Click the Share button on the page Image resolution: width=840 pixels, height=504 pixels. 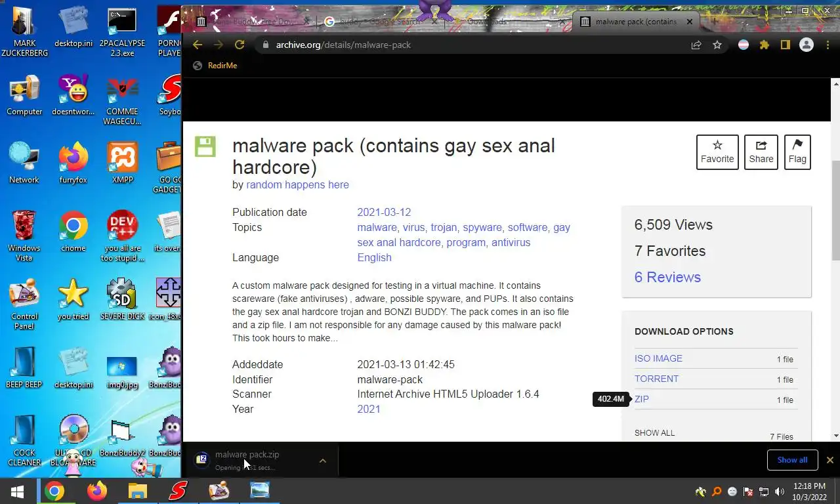point(761,152)
